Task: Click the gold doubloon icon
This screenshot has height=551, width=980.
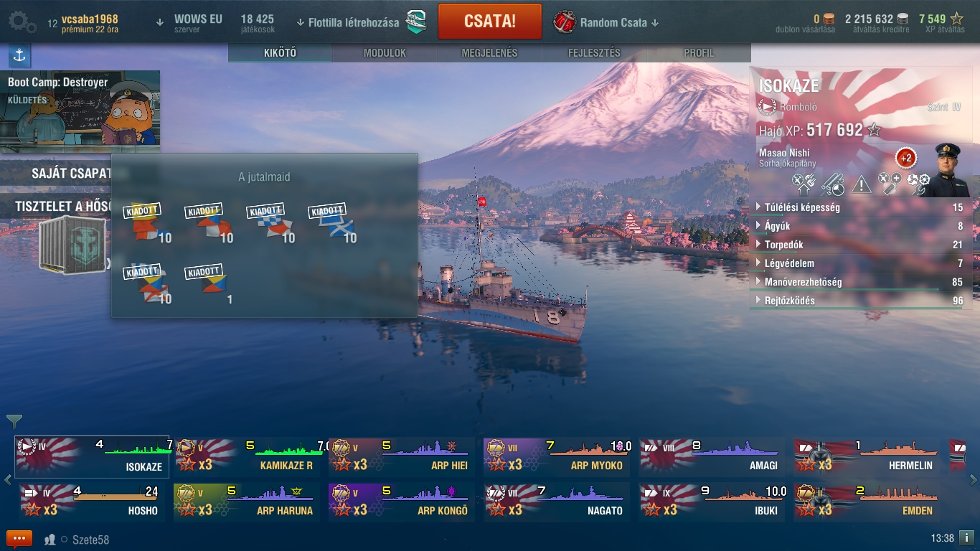Action: (x=829, y=19)
